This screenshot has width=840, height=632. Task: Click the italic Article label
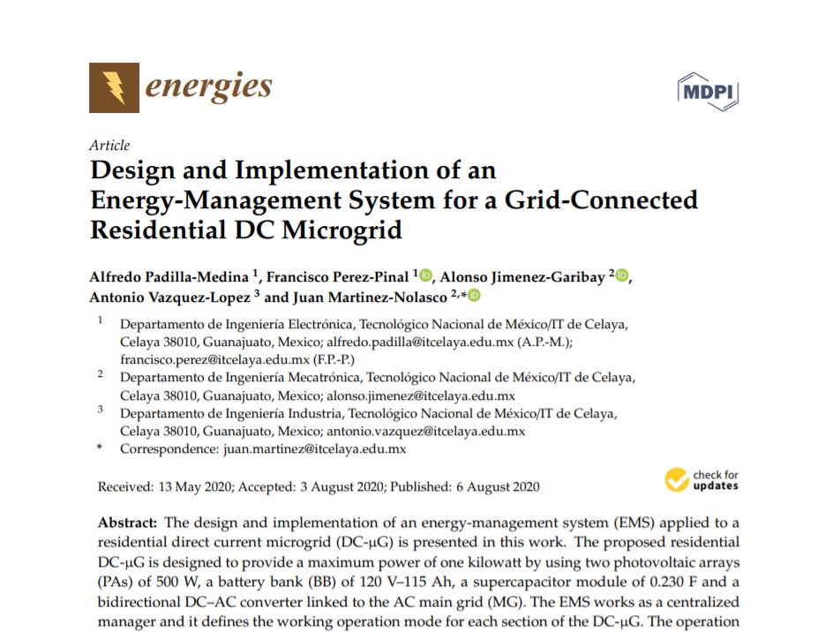pyautogui.click(x=109, y=146)
